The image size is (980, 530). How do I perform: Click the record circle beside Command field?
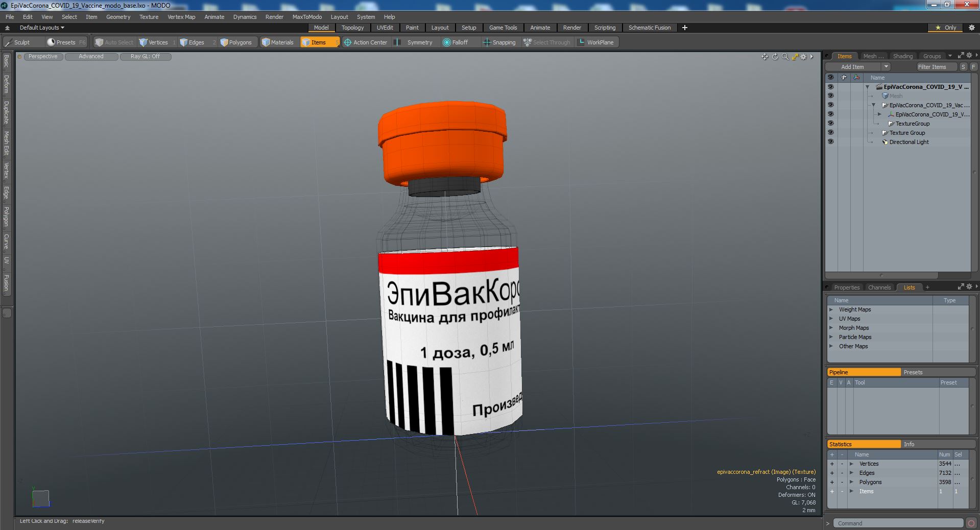(x=971, y=523)
